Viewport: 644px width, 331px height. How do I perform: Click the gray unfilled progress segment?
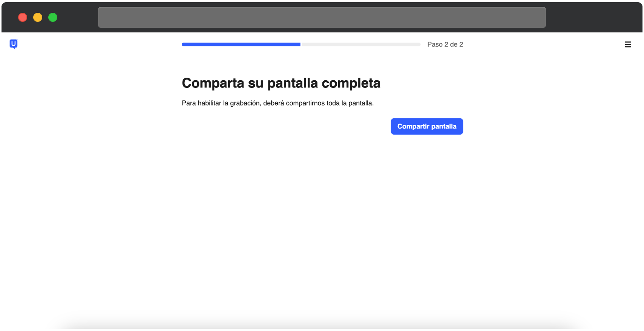coord(361,44)
